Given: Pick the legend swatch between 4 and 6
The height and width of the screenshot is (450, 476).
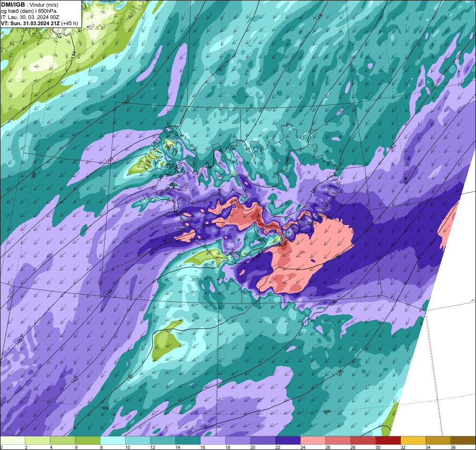Looking at the screenshot, I should (x=62, y=440).
